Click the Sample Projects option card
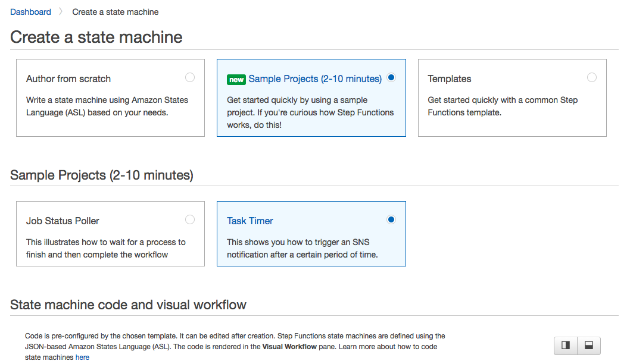 [x=311, y=98]
